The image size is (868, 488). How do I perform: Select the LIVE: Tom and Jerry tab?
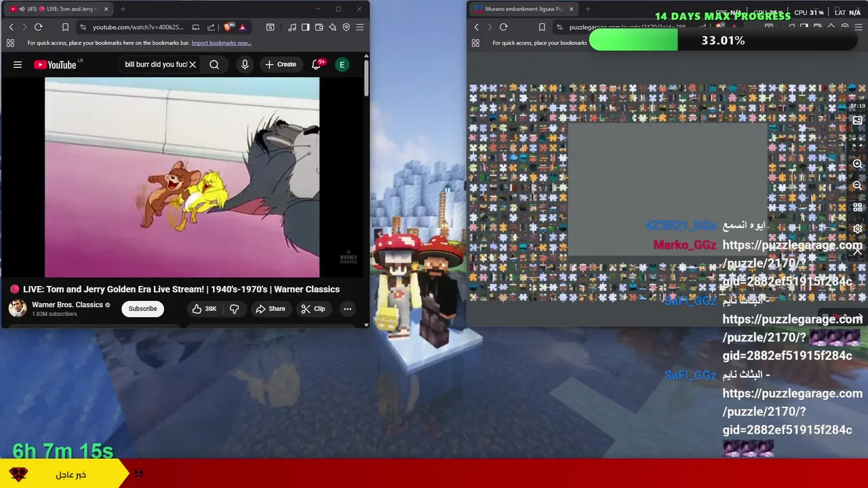pos(58,9)
